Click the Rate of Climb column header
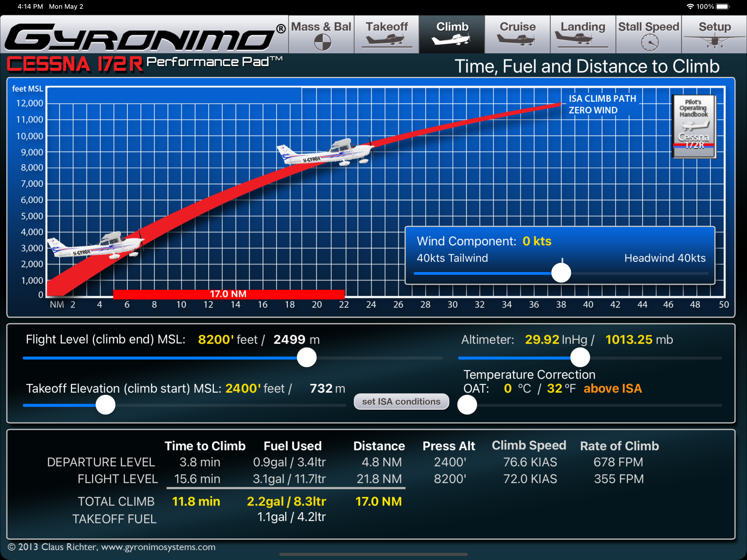Viewport: 747px width, 560px height. [x=619, y=446]
